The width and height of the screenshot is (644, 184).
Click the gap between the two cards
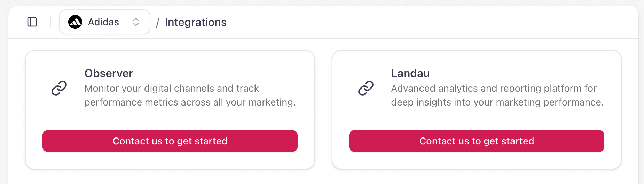pos(323,110)
